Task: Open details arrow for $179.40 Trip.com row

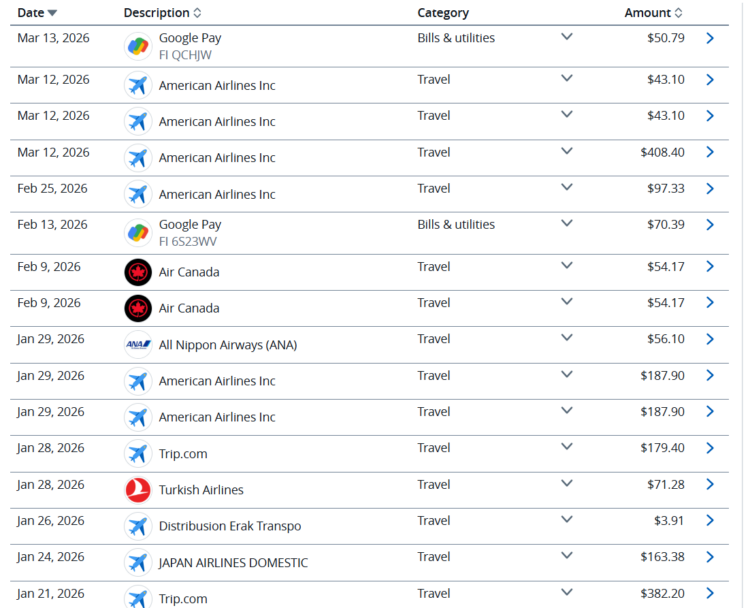Action: 710,448
